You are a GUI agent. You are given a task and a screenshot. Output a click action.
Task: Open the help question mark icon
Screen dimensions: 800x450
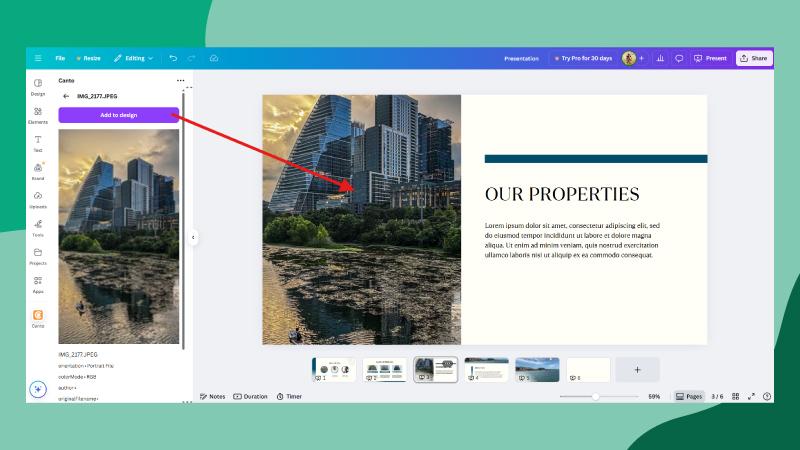coord(767,396)
